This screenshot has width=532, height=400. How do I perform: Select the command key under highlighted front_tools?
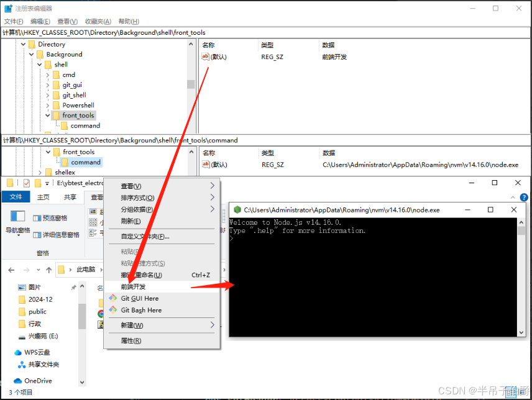85,125
